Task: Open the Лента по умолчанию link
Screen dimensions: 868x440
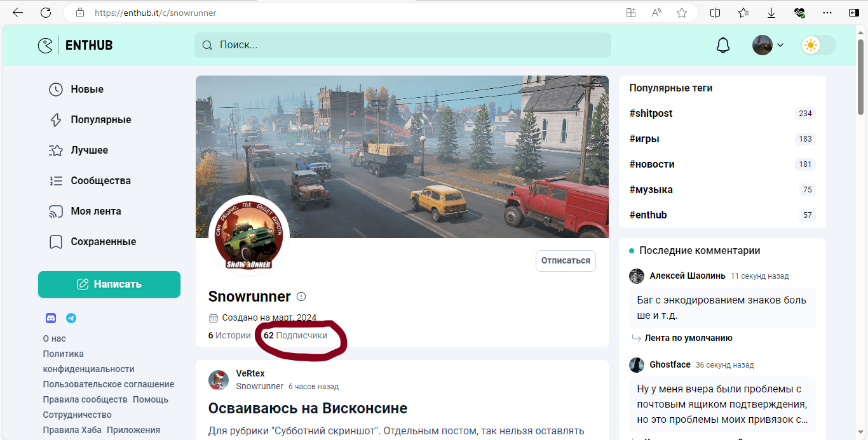Action: [688, 338]
